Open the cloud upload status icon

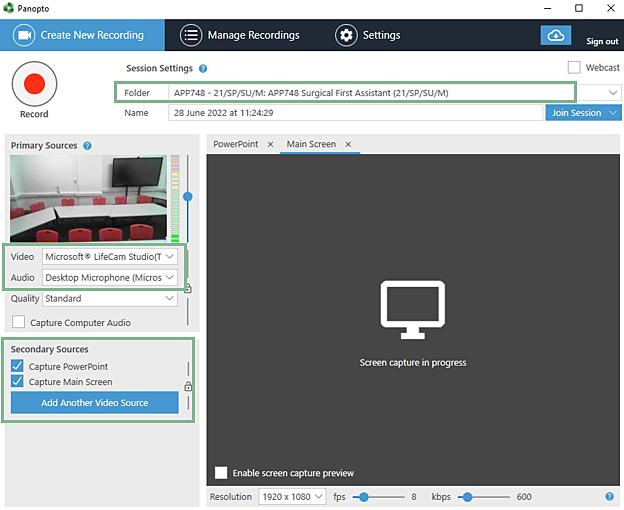(x=556, y=35)
